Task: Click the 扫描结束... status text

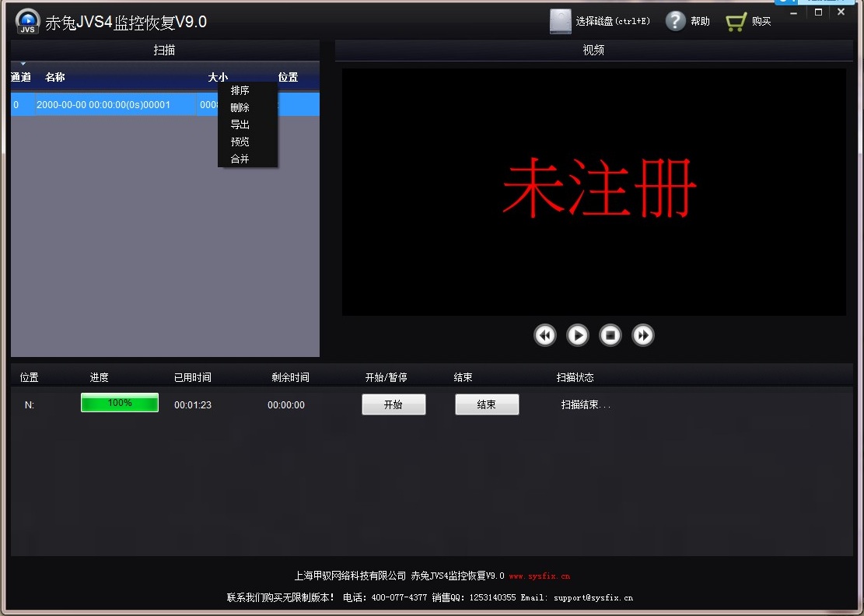Action: [x=586, y=405]
